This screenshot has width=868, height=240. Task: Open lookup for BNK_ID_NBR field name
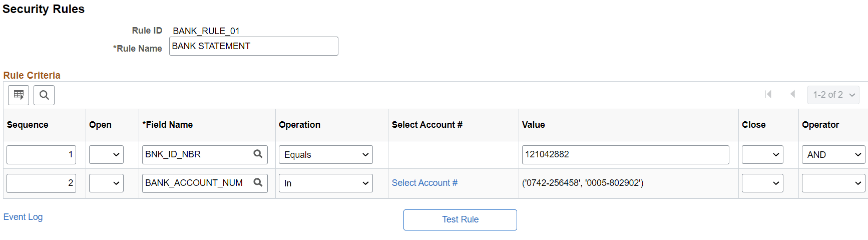(258, 154)
